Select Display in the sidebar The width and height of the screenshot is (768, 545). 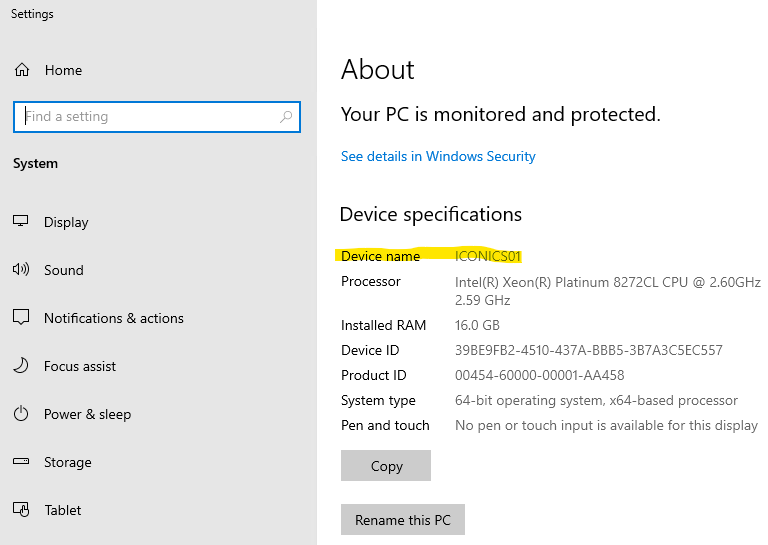tap(66, 222)
